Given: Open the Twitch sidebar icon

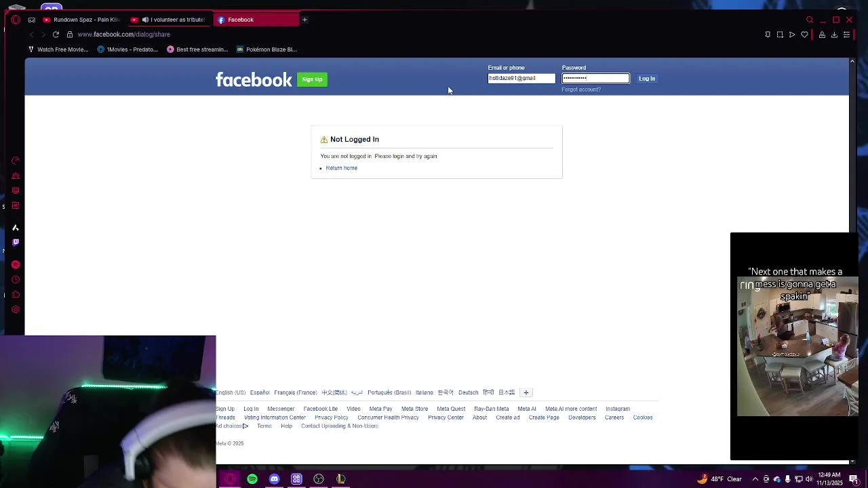Looking at the screenshot, I should 16,242.
